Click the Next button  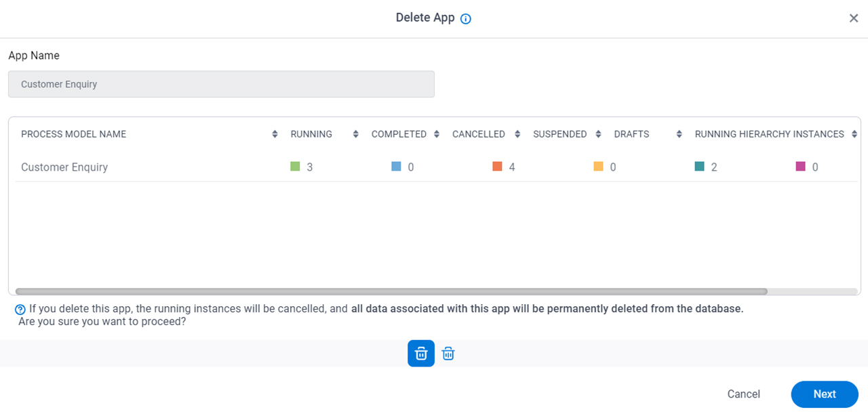825,394
